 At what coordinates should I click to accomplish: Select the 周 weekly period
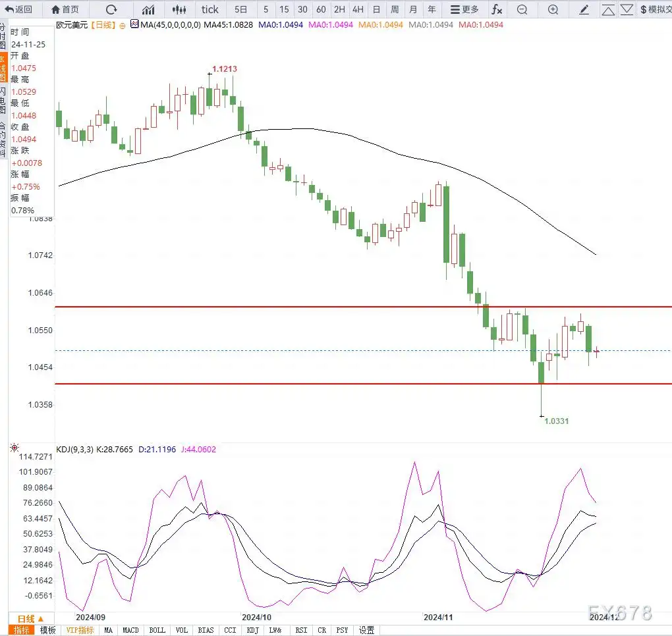point(395,9)
